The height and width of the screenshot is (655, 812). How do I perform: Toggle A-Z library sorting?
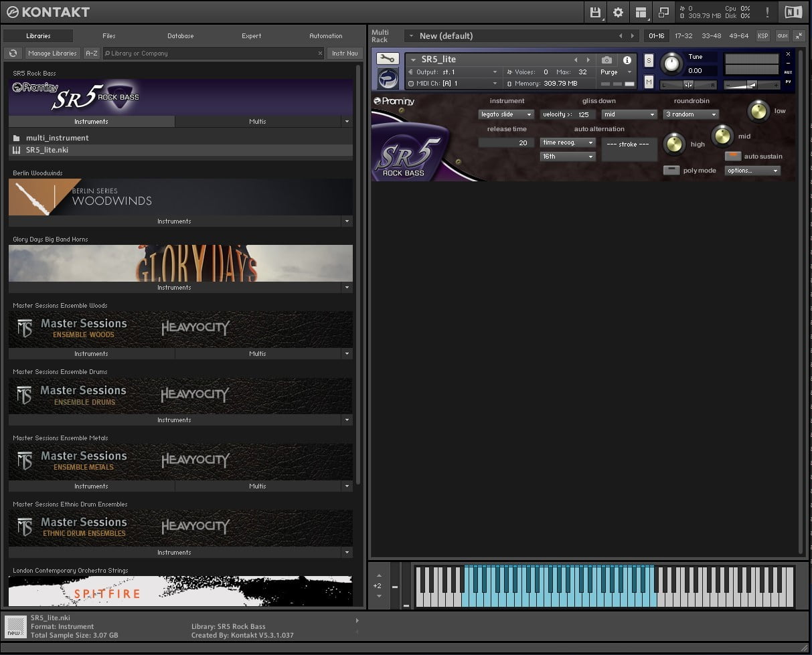pyautogui.click(x=91, y=53)
